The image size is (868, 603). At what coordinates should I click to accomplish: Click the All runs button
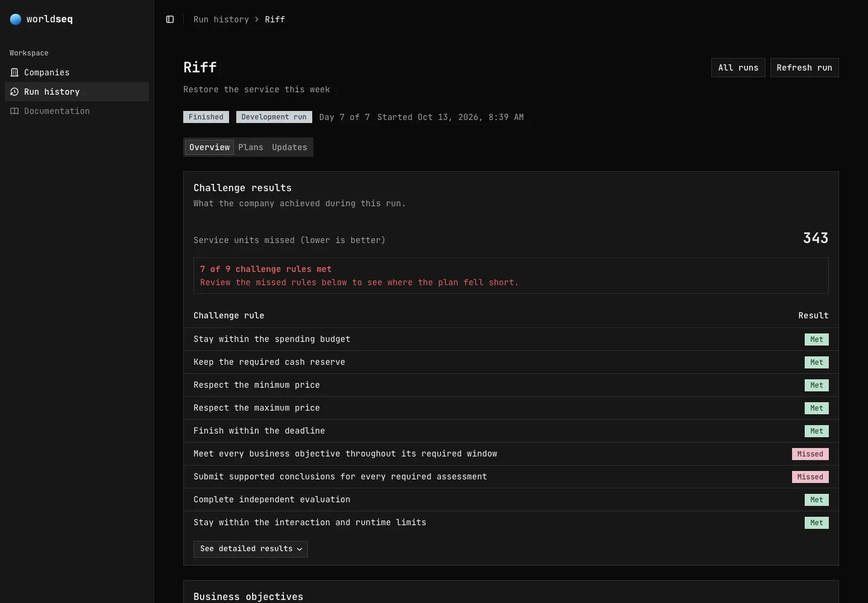[x=738, y=68]
